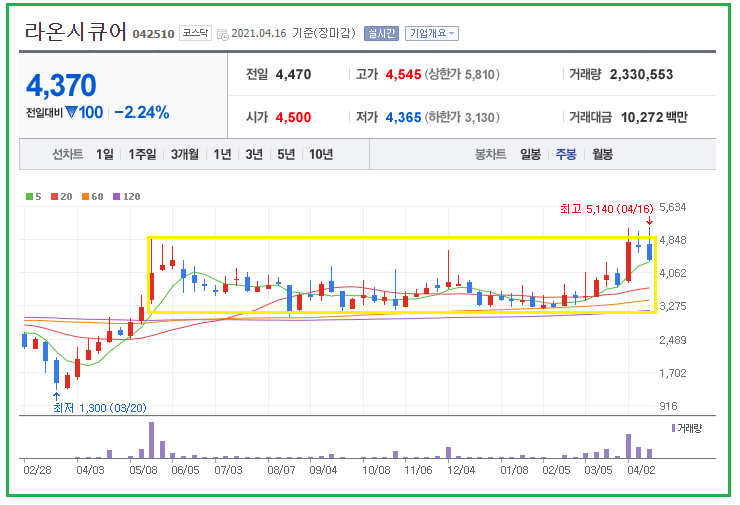The height and width of the screenshot is (505, 740).
Task: Click the 하한가 3,130 text
Action: coord(462,117)
